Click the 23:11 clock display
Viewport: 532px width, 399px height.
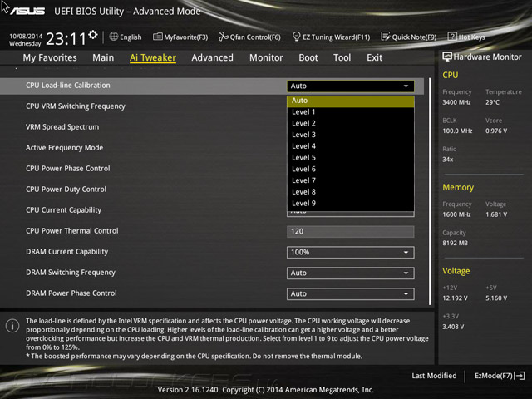(66, 39)
